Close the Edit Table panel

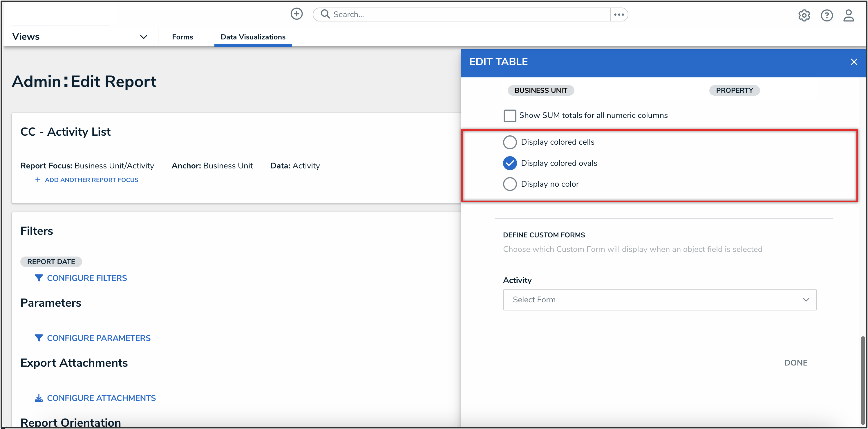(x=853, y=62)
